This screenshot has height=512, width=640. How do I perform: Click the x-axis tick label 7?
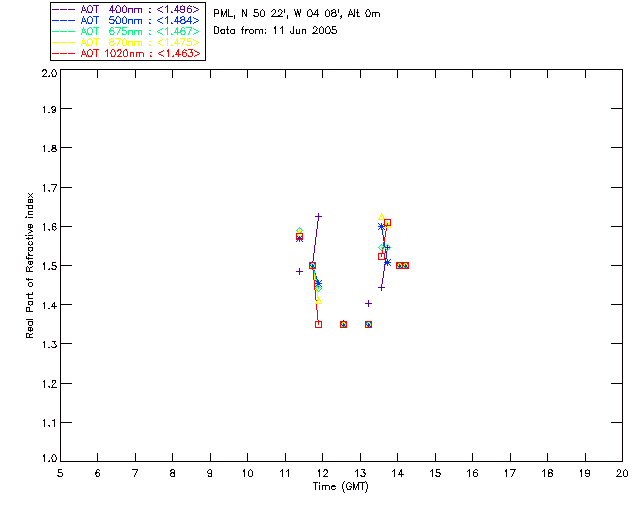[x=135, y=473]
